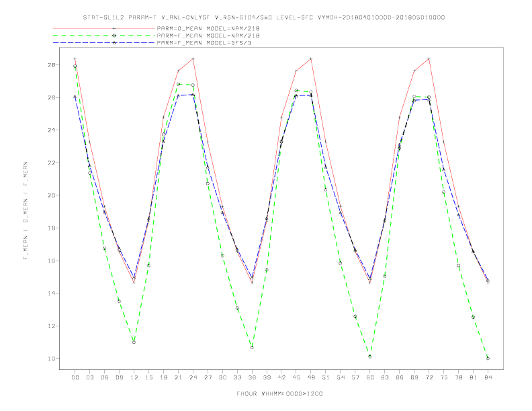The image size is (532, 411).
Task: Click x-axis forecast hour label 57
Action: click(355, 377)
